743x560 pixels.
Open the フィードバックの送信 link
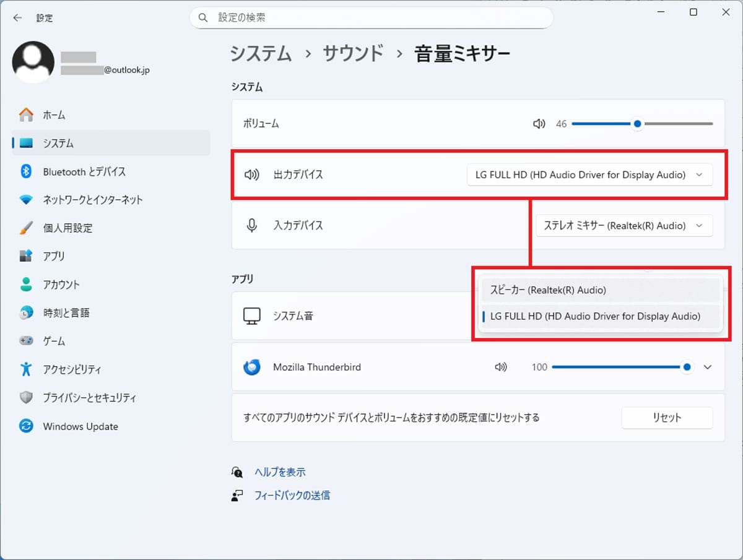(293, 495)
